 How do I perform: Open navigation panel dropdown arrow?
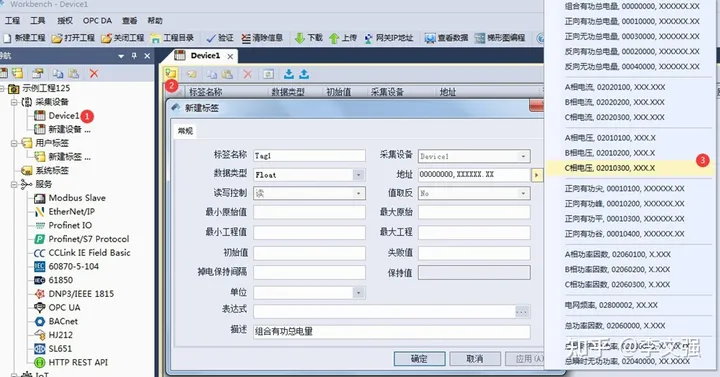point(121,56)
